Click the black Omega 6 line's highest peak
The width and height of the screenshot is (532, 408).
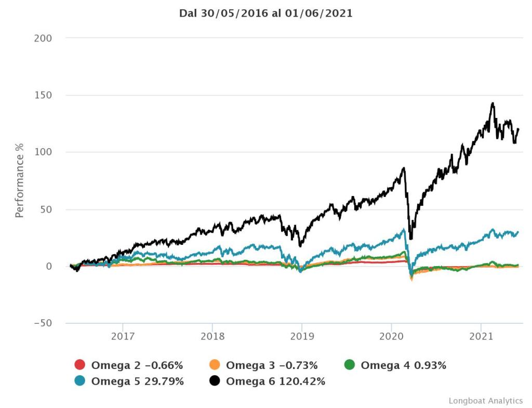(492, 103)
